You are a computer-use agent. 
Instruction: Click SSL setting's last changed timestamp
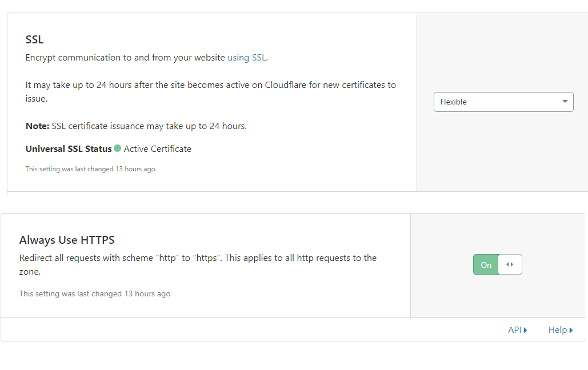[x=90, y=169]
